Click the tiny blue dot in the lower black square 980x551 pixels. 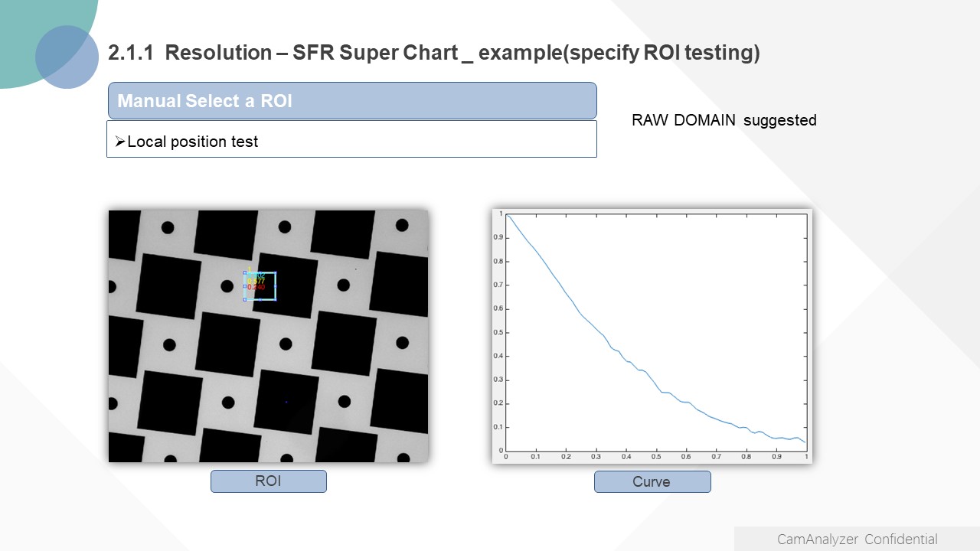(x=286, y=401)
